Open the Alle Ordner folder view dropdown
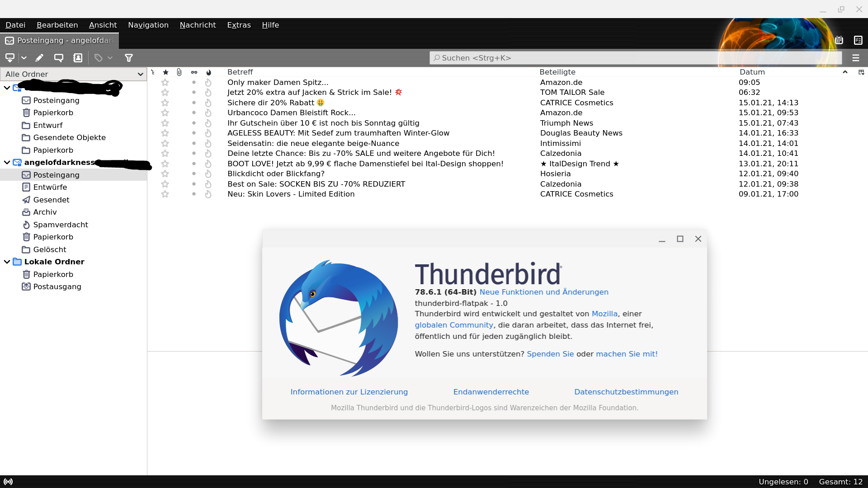This screenshot has width=868, height=488. 73,74
